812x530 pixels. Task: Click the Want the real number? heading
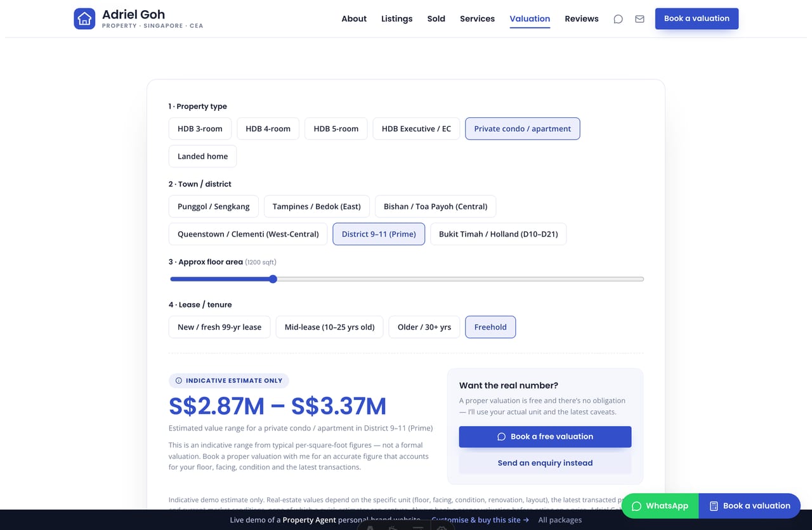pyautogui.click(x=509, y=385)
